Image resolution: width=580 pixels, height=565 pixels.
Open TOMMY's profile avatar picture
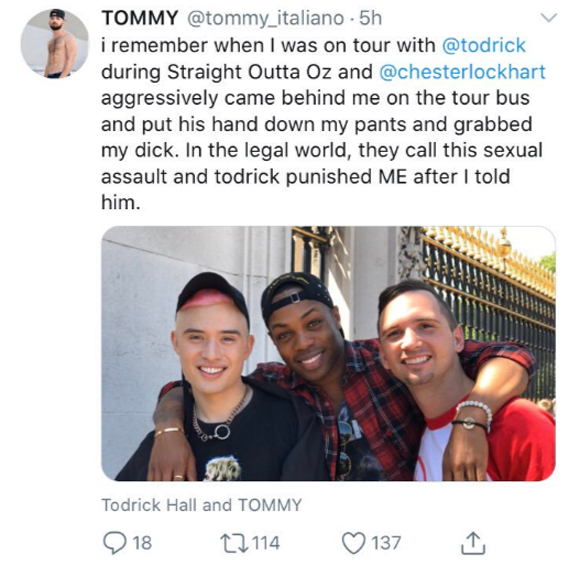click(54, 44)
